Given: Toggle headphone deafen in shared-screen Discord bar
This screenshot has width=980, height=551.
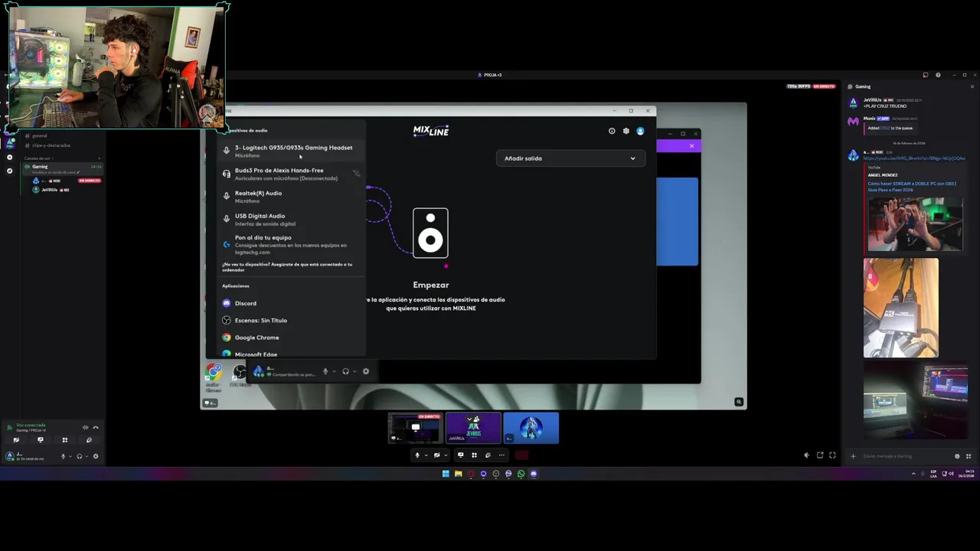Looking at the screenshot, I should point(345,371).
